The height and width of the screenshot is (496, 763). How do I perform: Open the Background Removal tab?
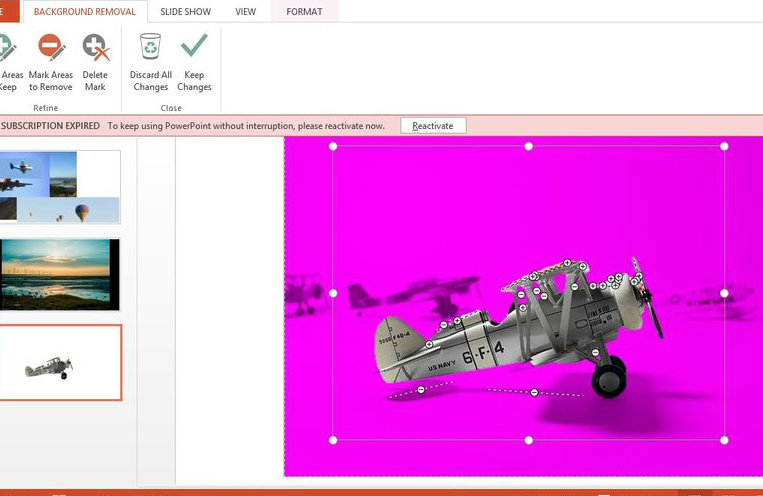85,12
